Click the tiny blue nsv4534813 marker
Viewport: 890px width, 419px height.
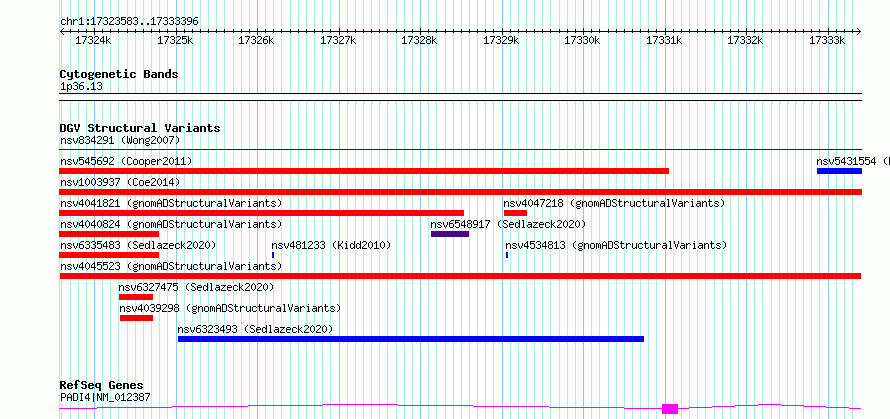coord(507,255)
